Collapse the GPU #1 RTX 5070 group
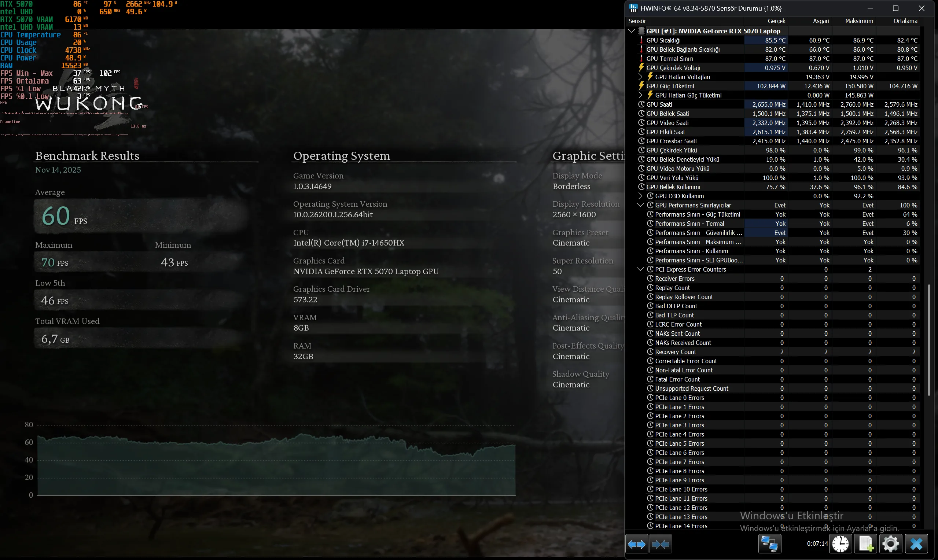 click(632, 31)
